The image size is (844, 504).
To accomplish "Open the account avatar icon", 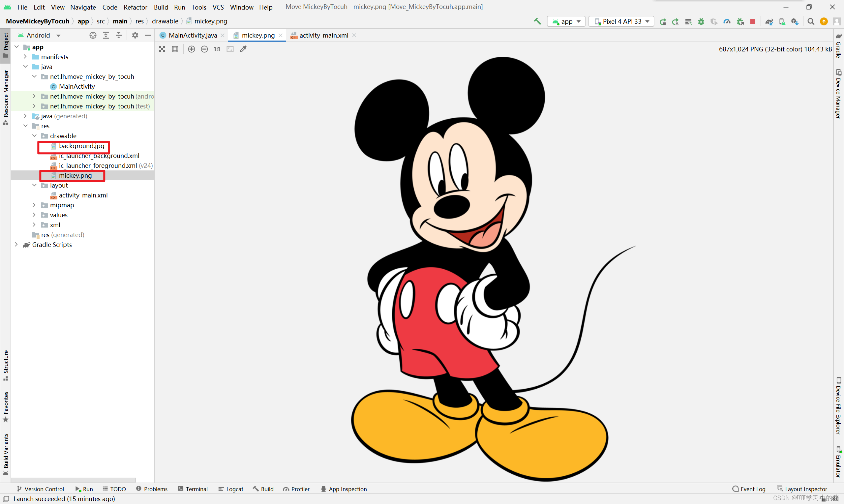I will [836, 22].
